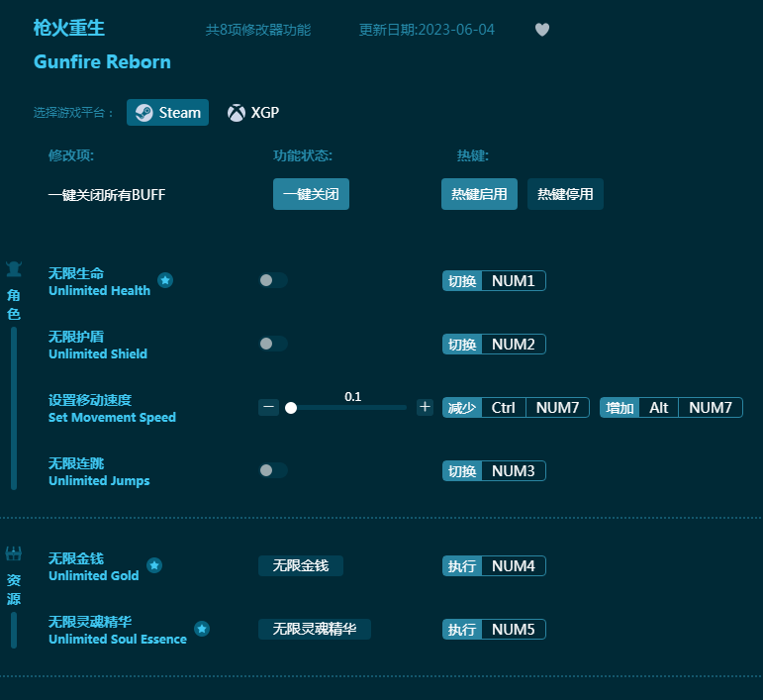Click the NUM7 key in the 减少 hotkey
The image size is (763, 700).
coord(557,408)
